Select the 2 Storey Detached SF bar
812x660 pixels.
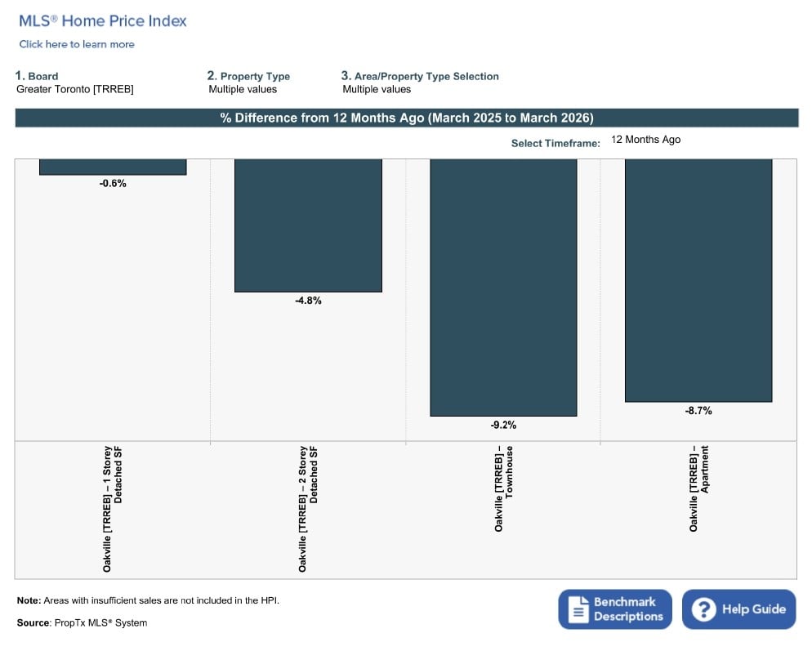pyautogui.click(x=308, y=225)
